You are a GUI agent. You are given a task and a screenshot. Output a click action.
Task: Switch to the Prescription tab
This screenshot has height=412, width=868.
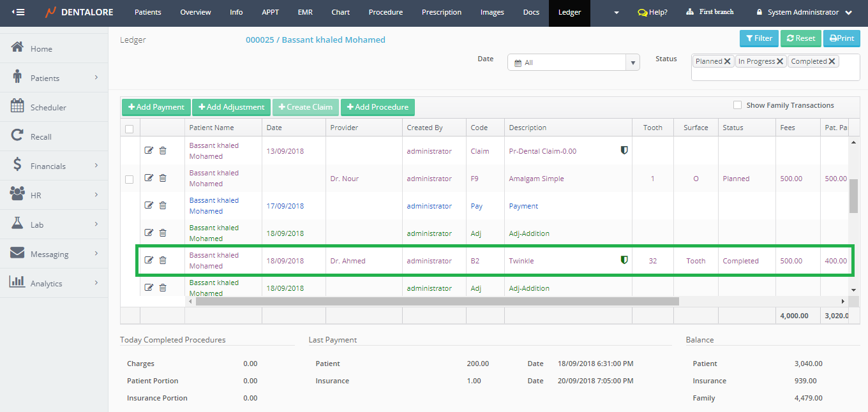tap(441, 12)
